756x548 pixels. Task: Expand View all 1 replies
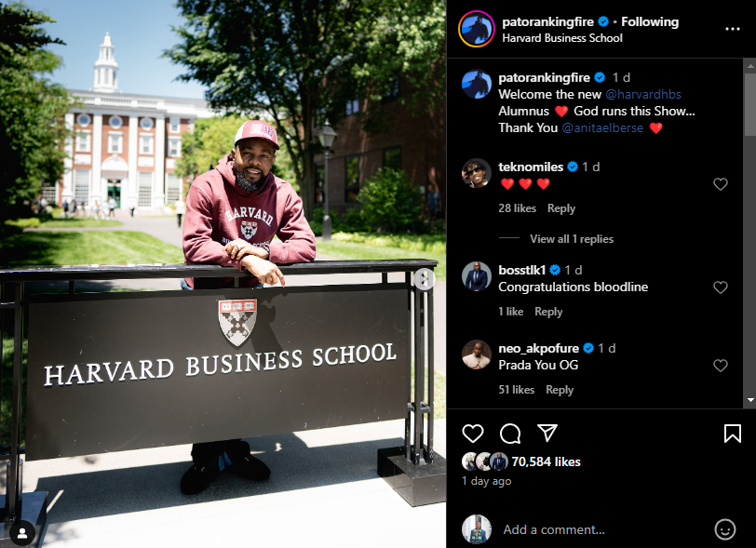[x=572, y=238]
